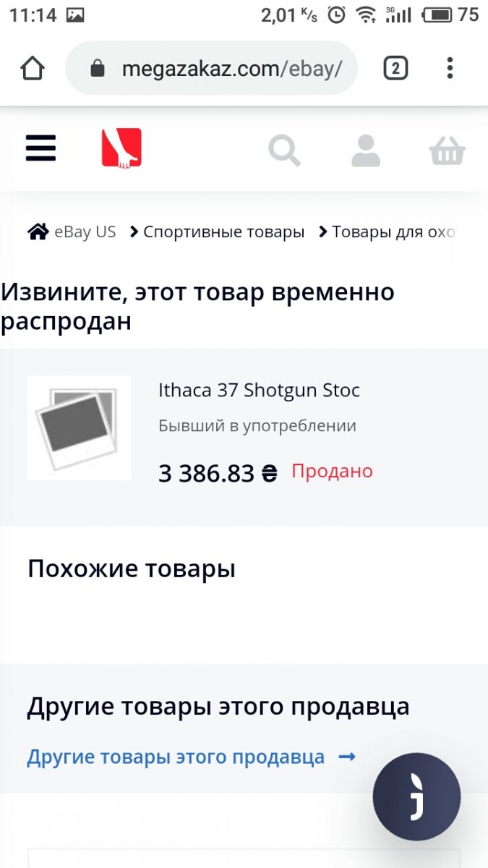Open the hamburger navigation menu
The image size is (488, 868).
click(x=40, y=148)
